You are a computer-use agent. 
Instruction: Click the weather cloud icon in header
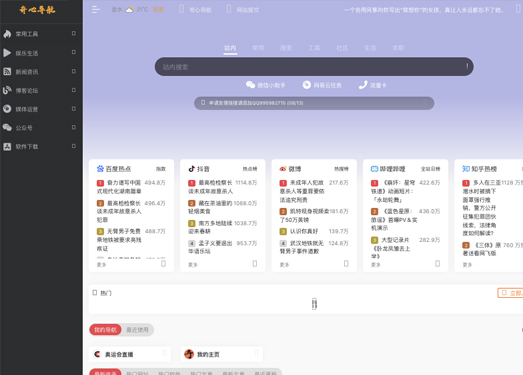129,10
